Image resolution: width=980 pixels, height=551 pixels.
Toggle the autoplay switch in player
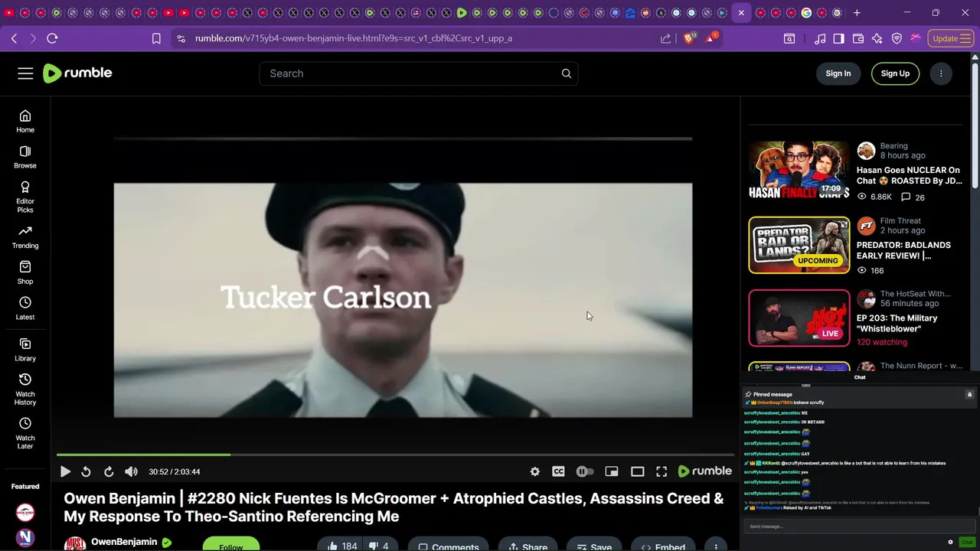click(x=585, y=471)
